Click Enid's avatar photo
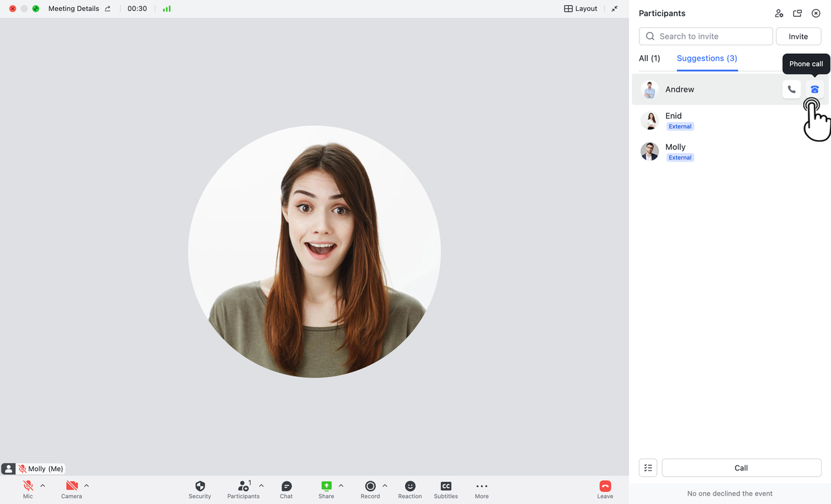 (649, 121)
